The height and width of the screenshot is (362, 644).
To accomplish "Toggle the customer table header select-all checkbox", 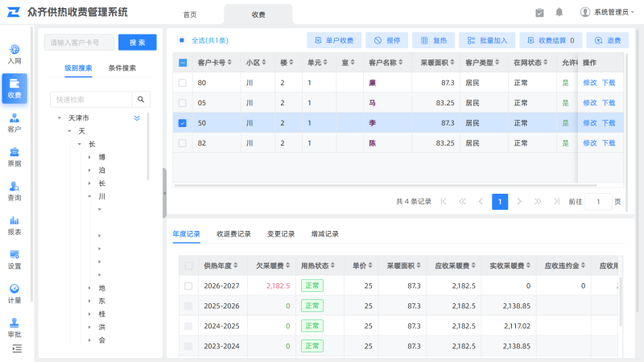I will (x=183, y=63).
